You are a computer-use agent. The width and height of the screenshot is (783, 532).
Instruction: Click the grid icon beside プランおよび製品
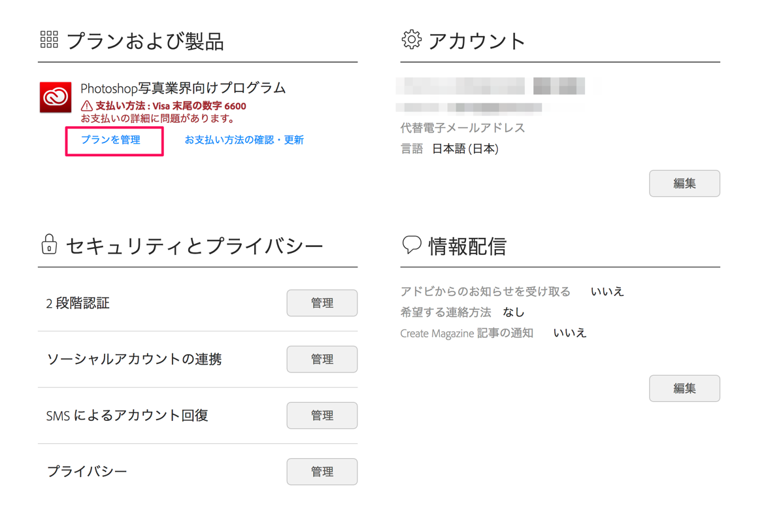pos(49,40)
